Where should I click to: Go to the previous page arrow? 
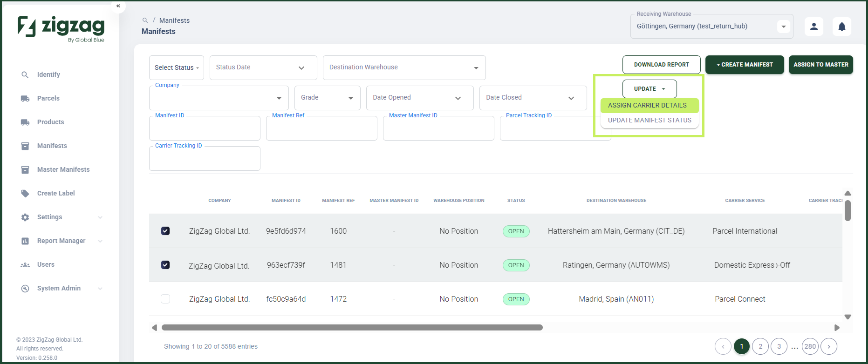coord(723,346)
